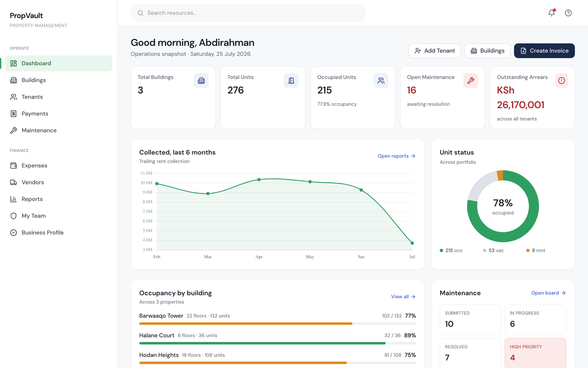Click the Barwaaqo Tower building name
Image resolution: width=588 pixels, height=368 pixels.
[161, 316]
